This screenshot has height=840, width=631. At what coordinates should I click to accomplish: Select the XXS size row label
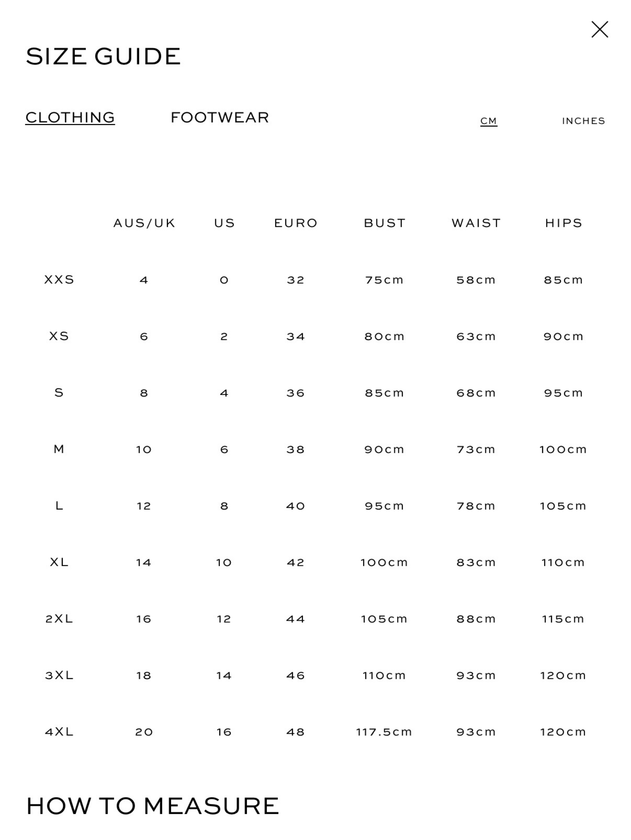pos(59,280)
